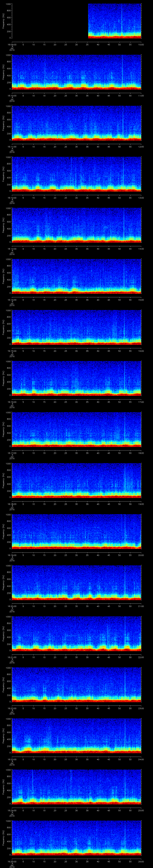Select the 16:17:00 time axis label
The image size is (153, 868).
(12, 453)
